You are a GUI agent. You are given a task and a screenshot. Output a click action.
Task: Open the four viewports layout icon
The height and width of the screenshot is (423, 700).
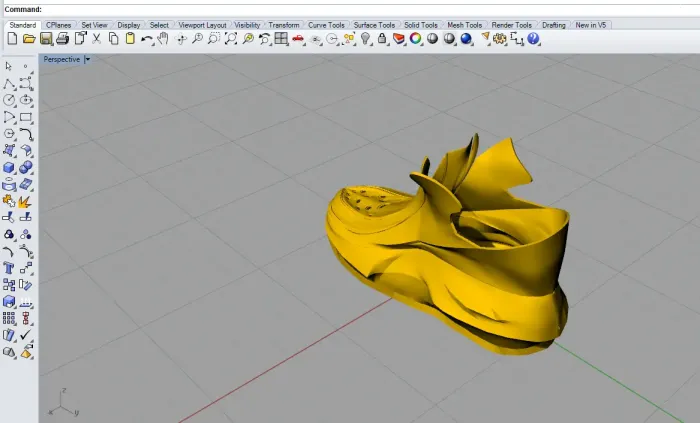[x=281, y=39]
